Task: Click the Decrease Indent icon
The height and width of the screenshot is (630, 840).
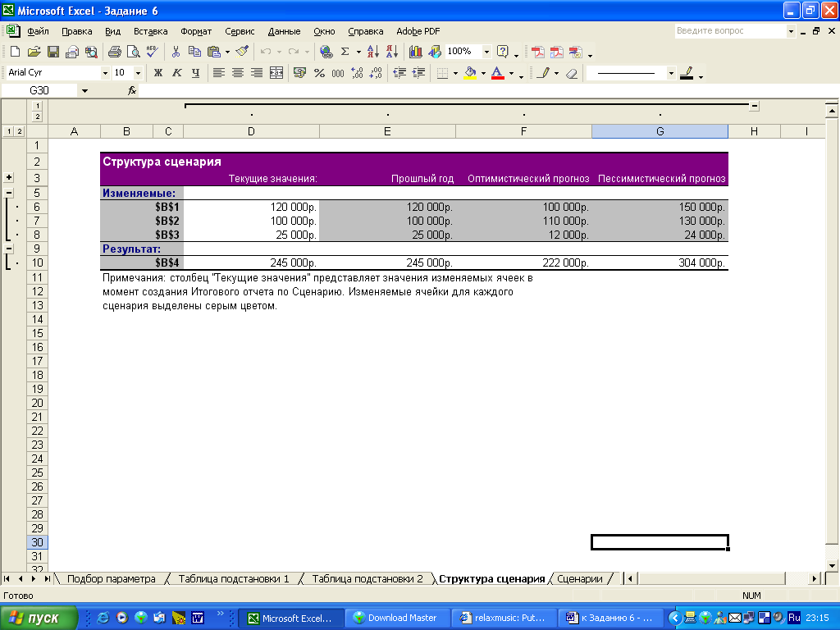Action: pos(399,73)
